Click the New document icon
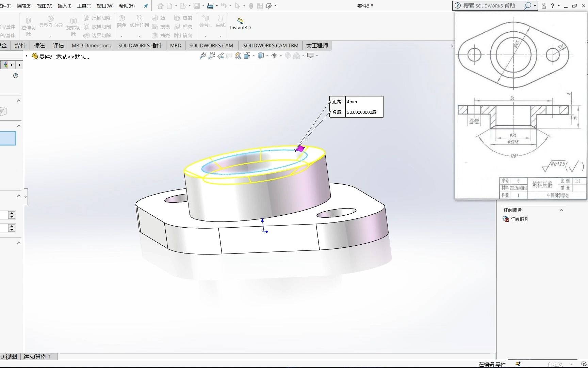 (169, 6)
